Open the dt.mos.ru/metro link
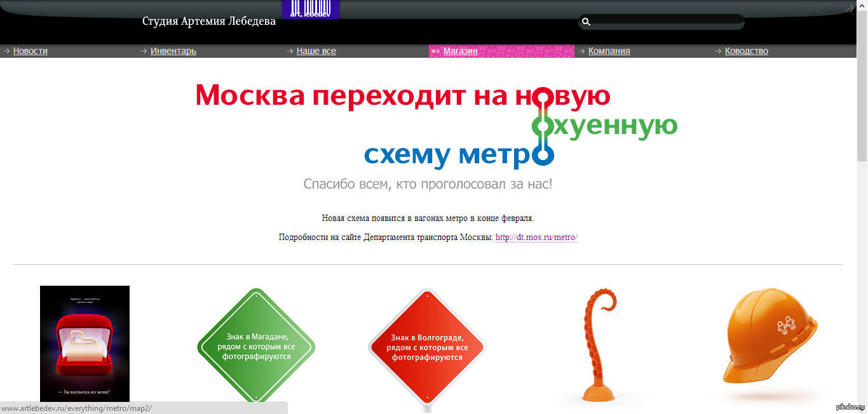Image resolution: width=868 pixels, height=414 pixels. tap(536, 237)
